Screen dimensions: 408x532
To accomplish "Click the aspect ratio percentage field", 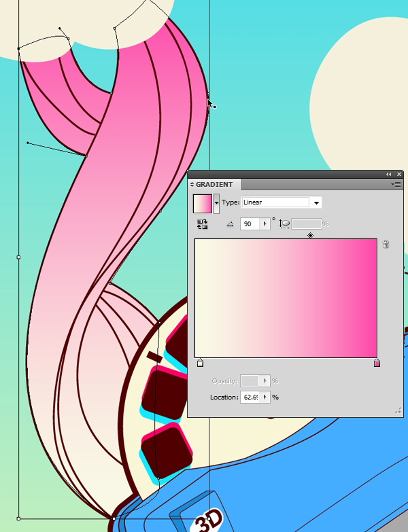I will coord(306,224).
